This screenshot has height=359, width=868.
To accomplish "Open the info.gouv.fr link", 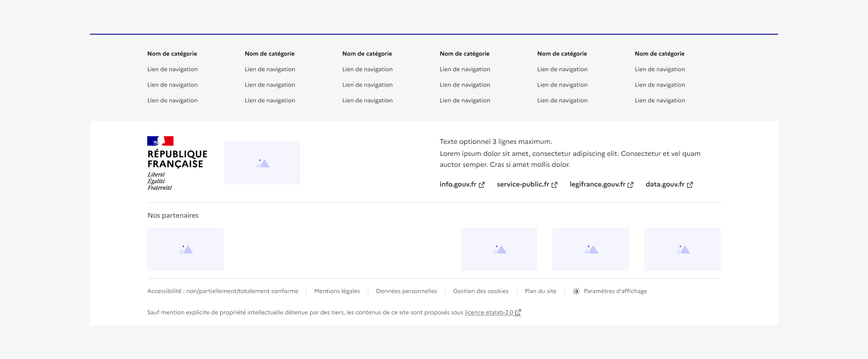I will coord(458,184).
